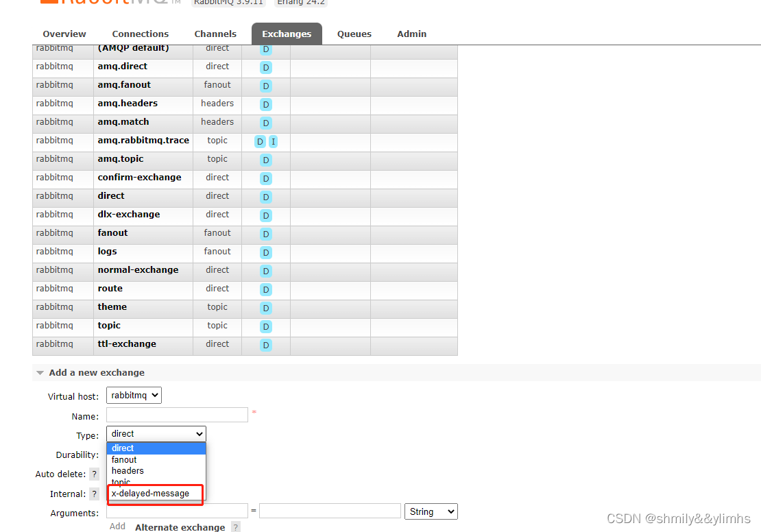The width and height of the screenshot is (761, 532).
Task: Choose x-delayed-message in the Type list
Action: (x=156, y=493)
